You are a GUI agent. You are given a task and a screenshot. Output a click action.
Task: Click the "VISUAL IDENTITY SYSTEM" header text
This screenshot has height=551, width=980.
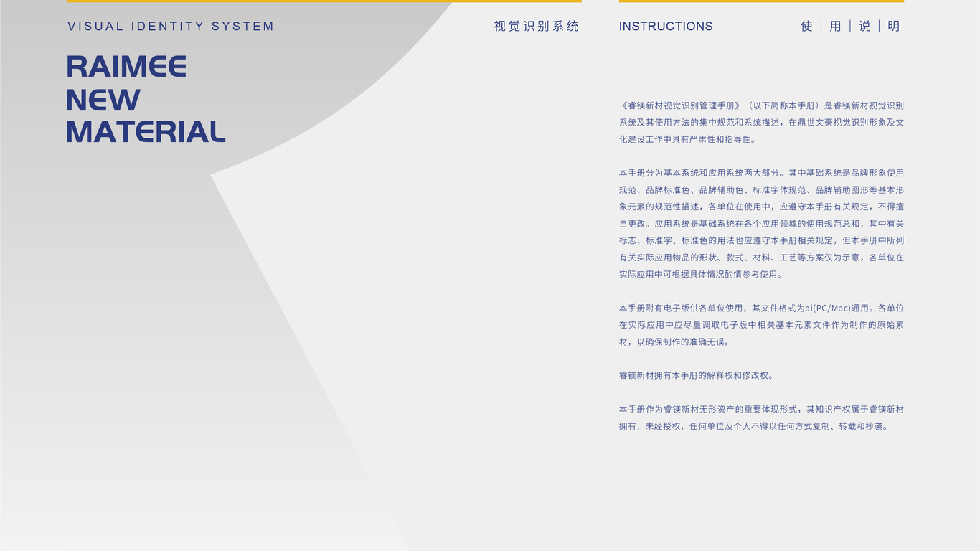coord(171,26)
